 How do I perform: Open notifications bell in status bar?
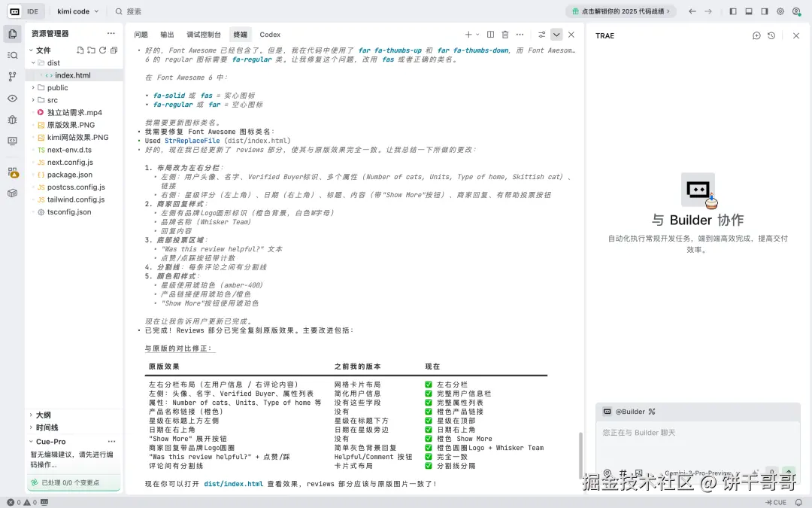(798, 502)
